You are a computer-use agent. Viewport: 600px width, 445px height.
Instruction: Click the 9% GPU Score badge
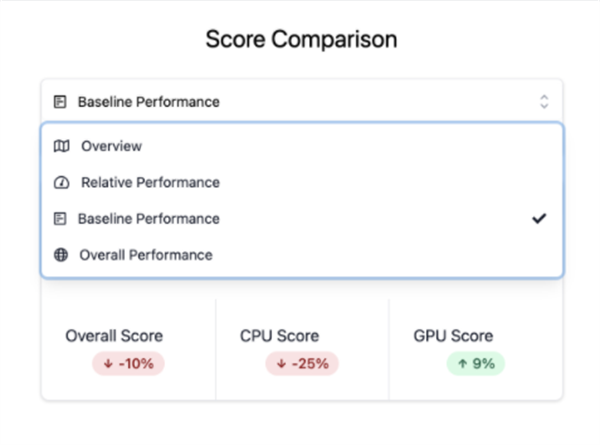476,363
